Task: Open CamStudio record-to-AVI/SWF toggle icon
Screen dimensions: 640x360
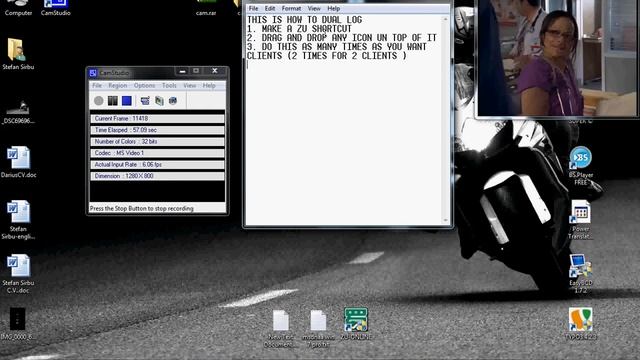Action: pos(159,100)
